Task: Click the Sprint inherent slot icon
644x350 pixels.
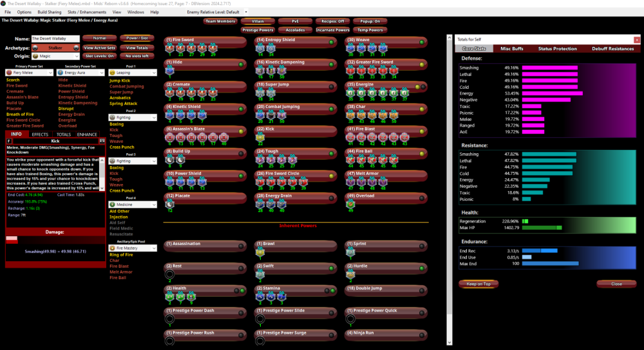Action: click(350, 252)
